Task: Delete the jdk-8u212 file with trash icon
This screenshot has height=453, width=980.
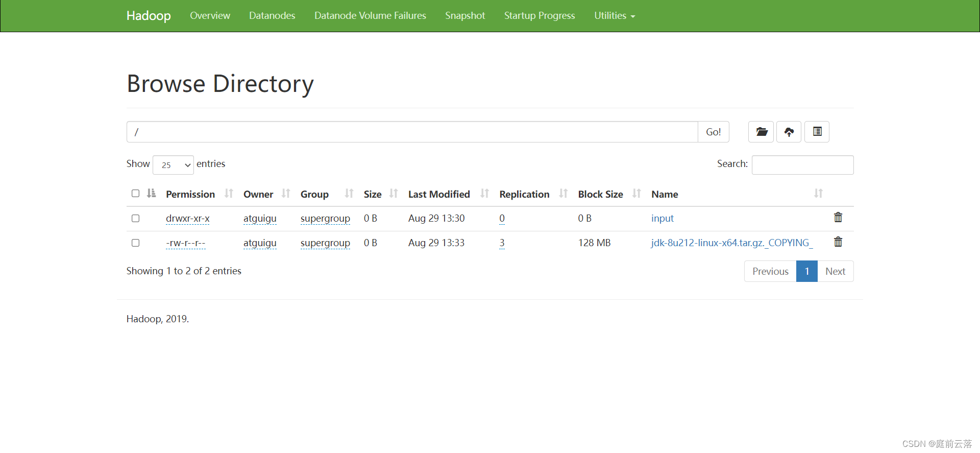Action: point(838,242)
